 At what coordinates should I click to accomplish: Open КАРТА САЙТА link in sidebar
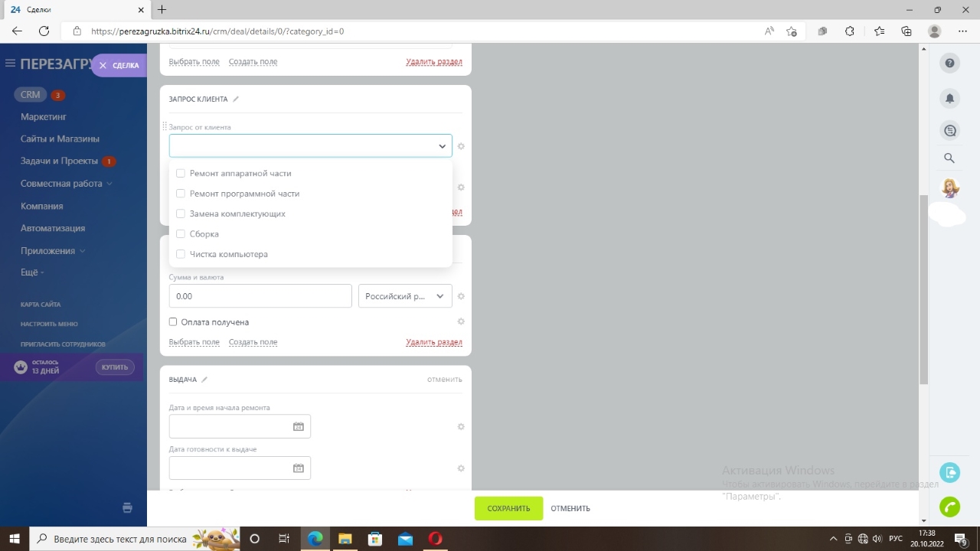tap(41, 305)
